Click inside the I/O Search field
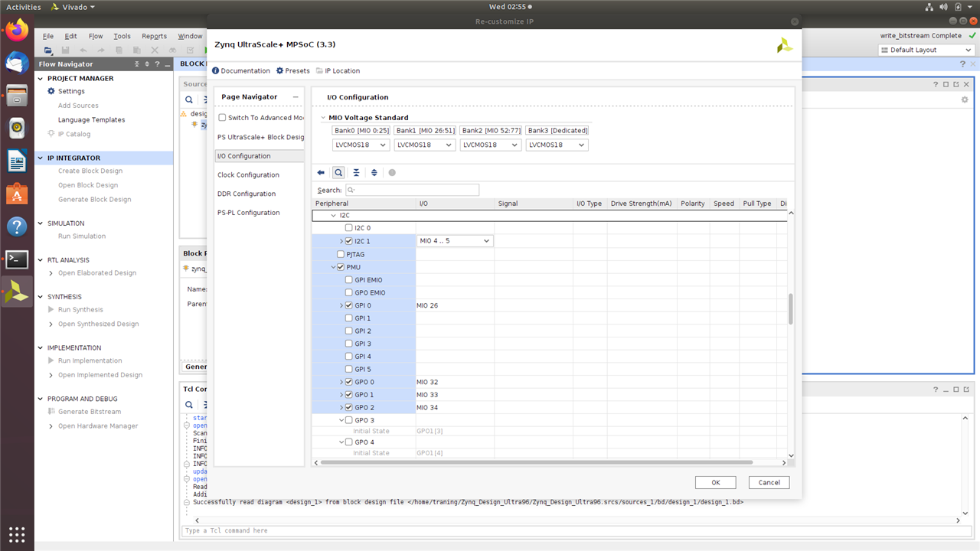980x551 pixels. [x=412, y=190]
